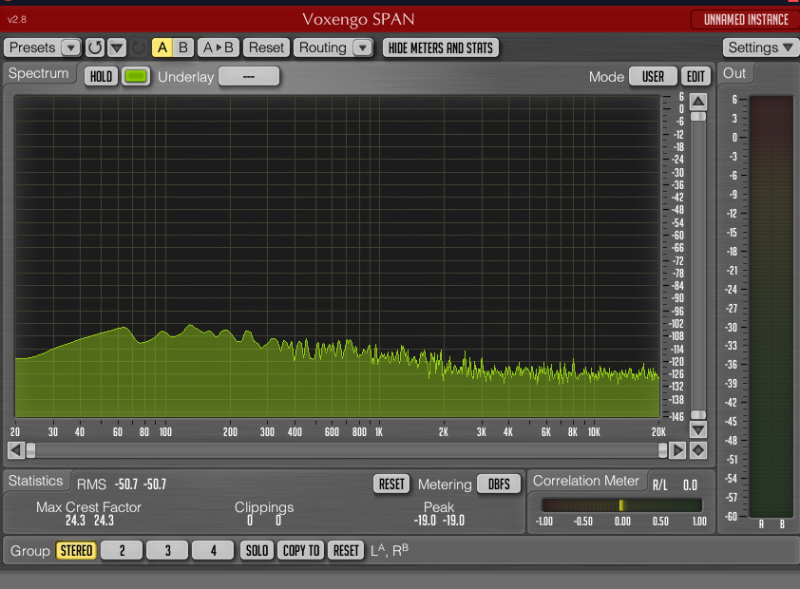Click the top handle of vertical range slider

(x=698, y=116)
